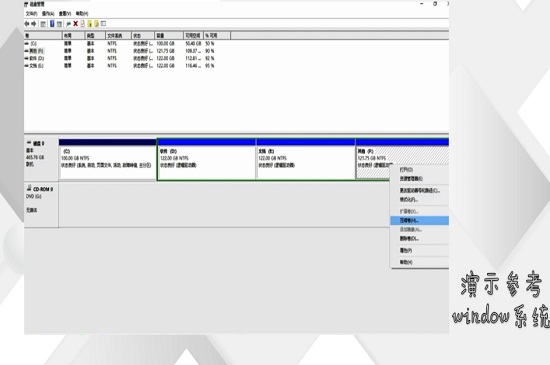Sort by the % 可用 column header
The width and height of the screenshot is (550, 365).
(217, 35)
